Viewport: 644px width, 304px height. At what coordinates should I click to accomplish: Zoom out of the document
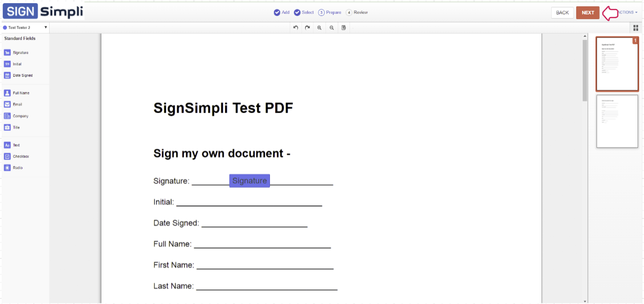332,28
